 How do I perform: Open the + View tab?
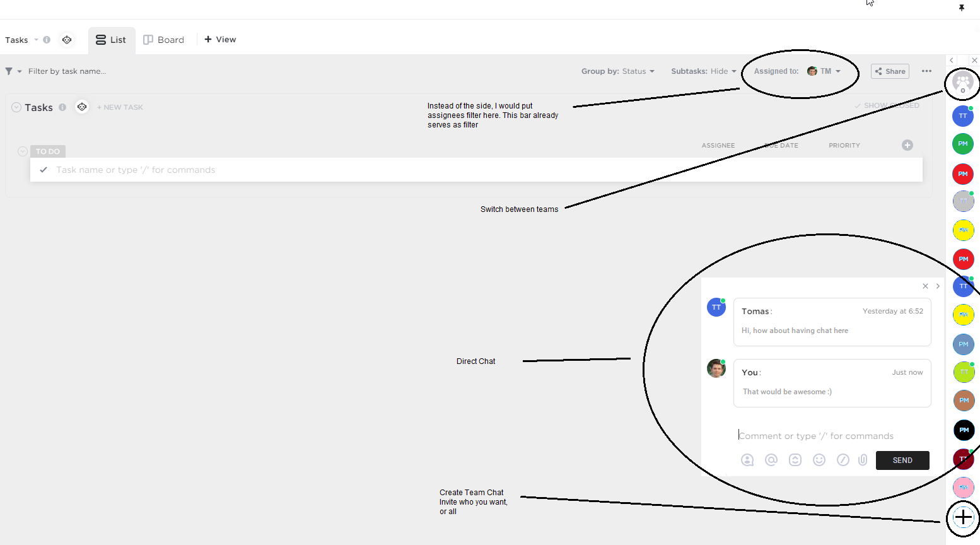tap(219, 39)
